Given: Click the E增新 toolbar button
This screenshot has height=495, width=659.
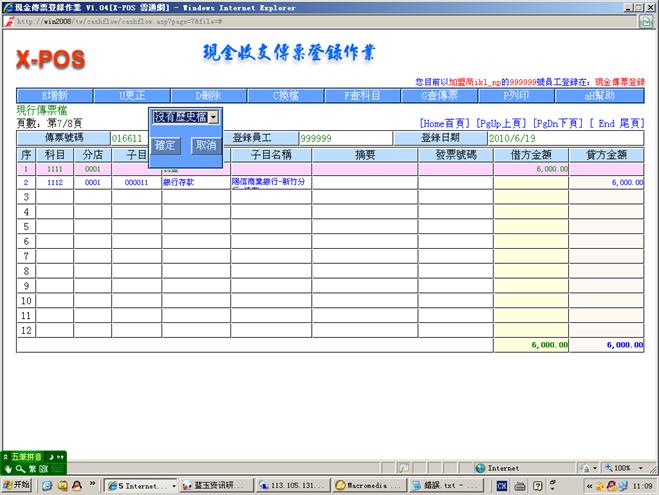Looking at the screenshot, I should (54, 96).
